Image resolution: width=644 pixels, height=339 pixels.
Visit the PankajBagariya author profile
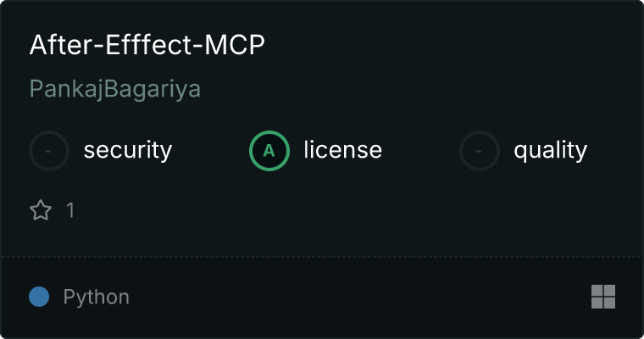(115, 89)
